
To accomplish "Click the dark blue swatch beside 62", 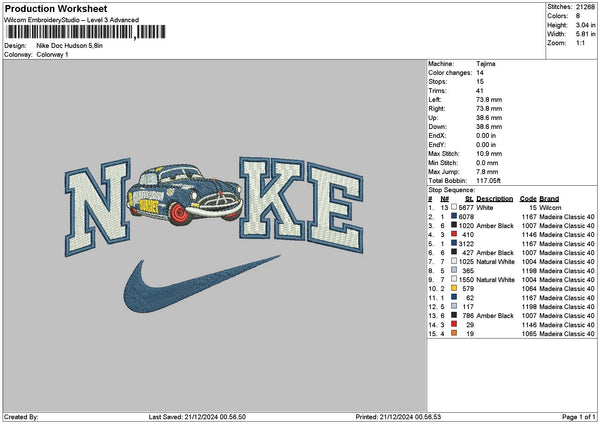I will 454,297.
